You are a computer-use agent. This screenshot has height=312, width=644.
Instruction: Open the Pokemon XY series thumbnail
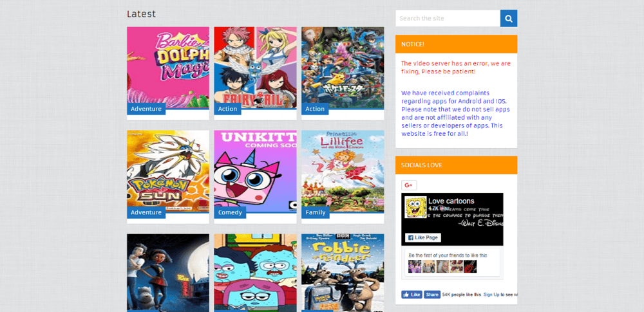343,68
